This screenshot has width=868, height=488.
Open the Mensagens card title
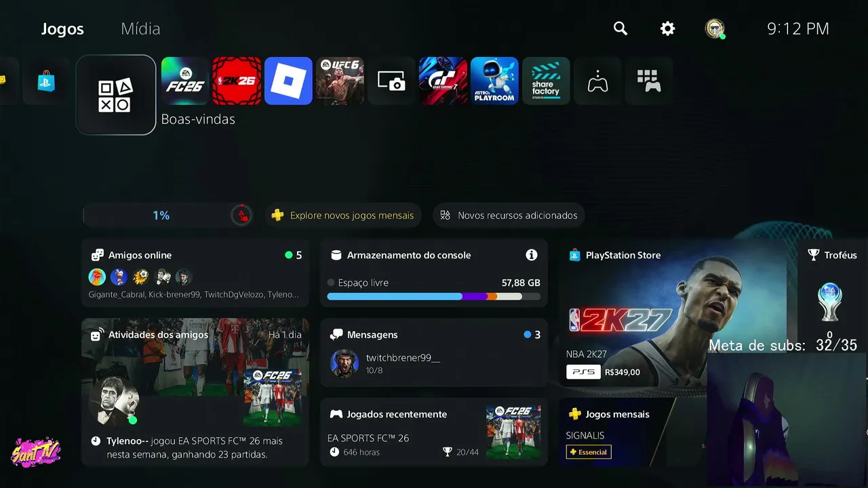click(x=372, y=335)
